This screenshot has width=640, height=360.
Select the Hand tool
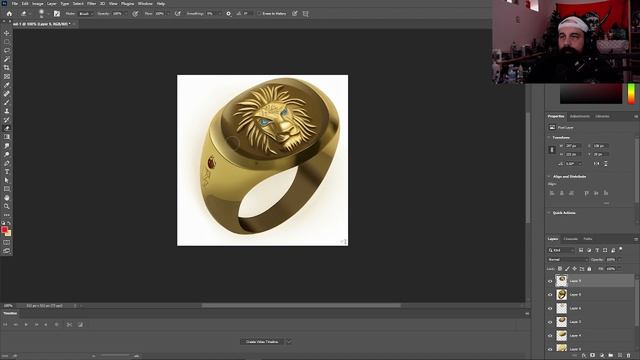click(x=7, y=198)
